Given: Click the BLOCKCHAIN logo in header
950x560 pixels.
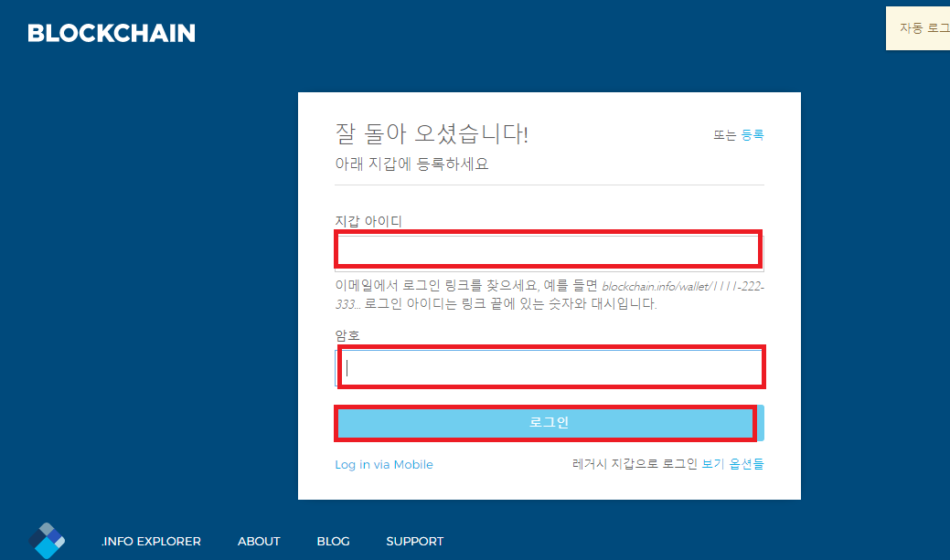Looking at the screenshot, I should coord(112,33).
